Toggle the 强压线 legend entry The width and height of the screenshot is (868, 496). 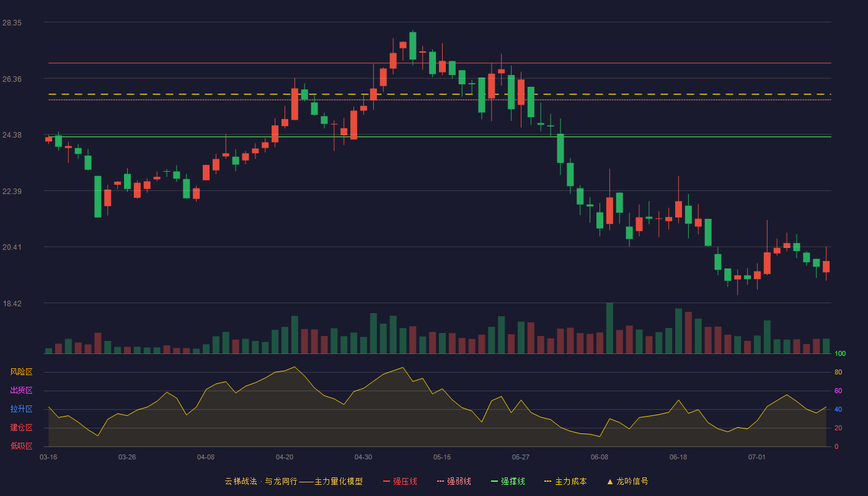[400, 481]
